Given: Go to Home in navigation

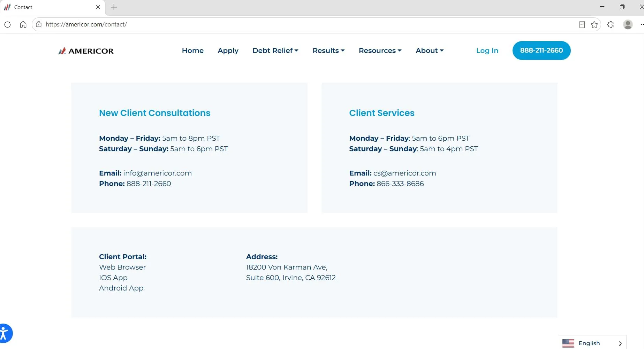Looking at the screenshot, I should click(193, 51).
